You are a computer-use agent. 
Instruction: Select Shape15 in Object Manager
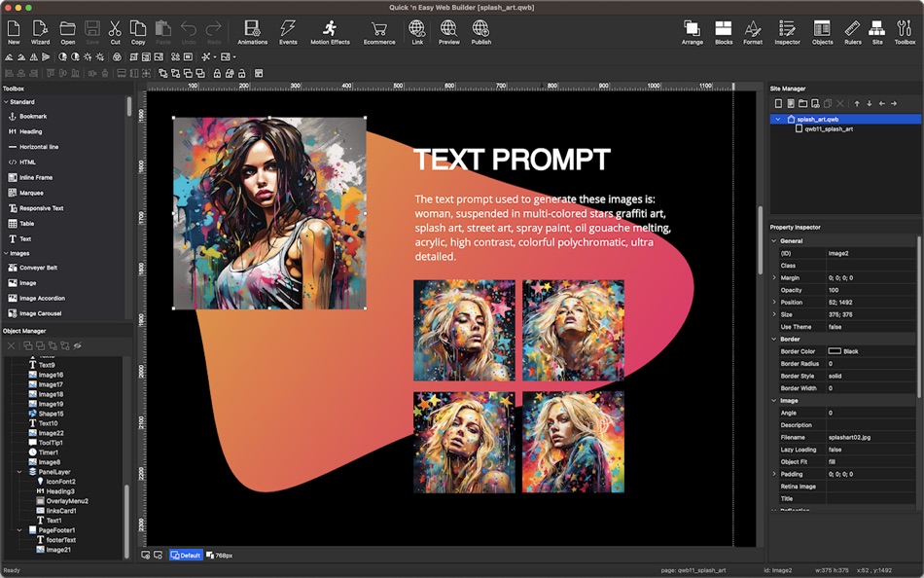click(x=46, y=414)
